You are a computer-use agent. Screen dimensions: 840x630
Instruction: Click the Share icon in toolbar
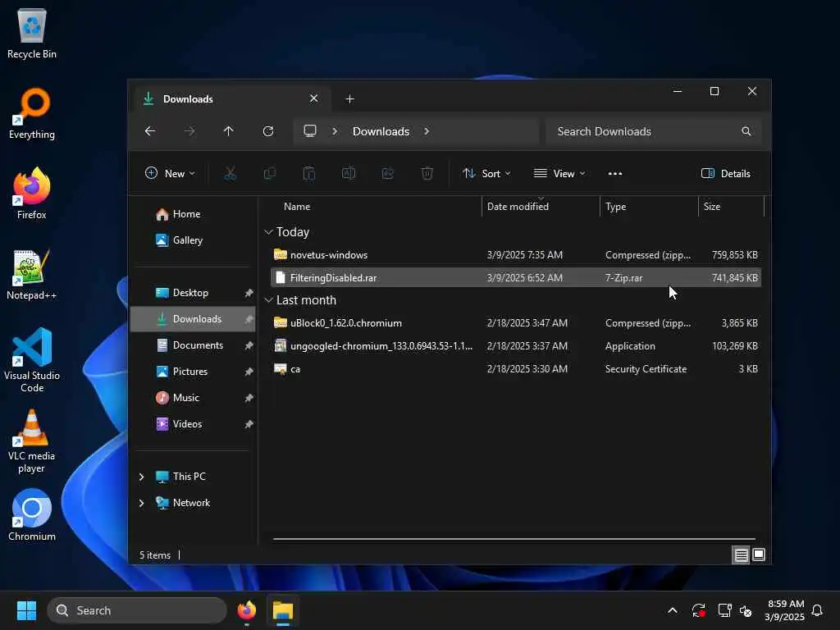click(x=388, y=174)
